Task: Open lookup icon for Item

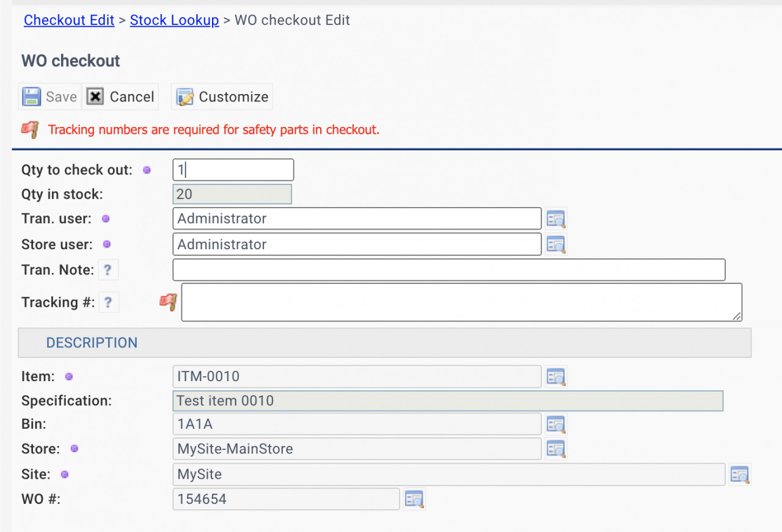Action: click(x=556, y=377)
